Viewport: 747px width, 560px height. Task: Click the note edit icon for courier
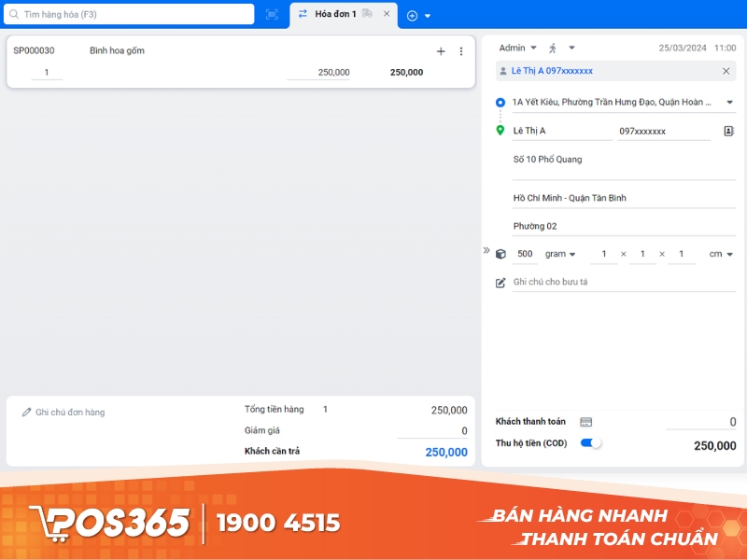(x=500, y=283)
